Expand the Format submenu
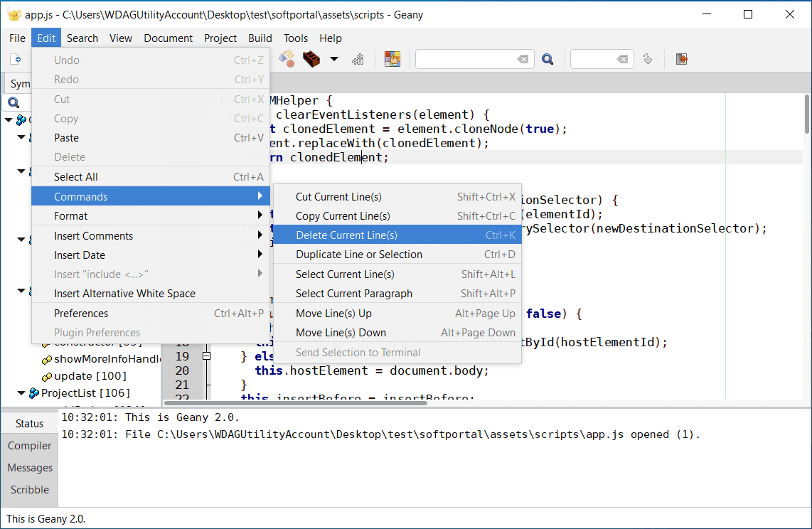812x529 pixels. pos(151,216)
